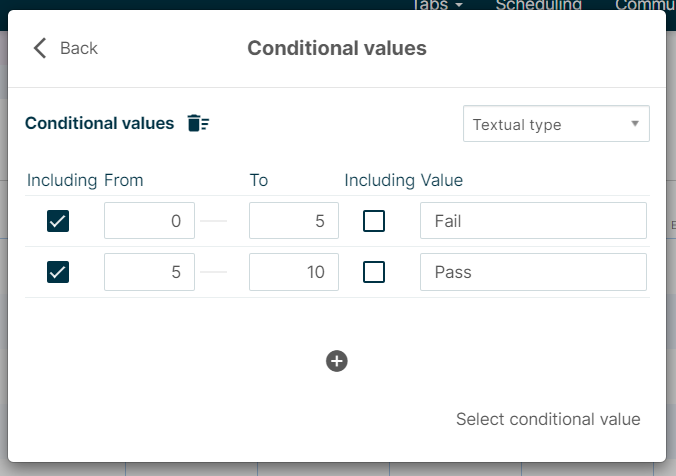Click the back arrow chevron icon
The width and height of the screenshot is (676, 476).
[x=40, y=48]
